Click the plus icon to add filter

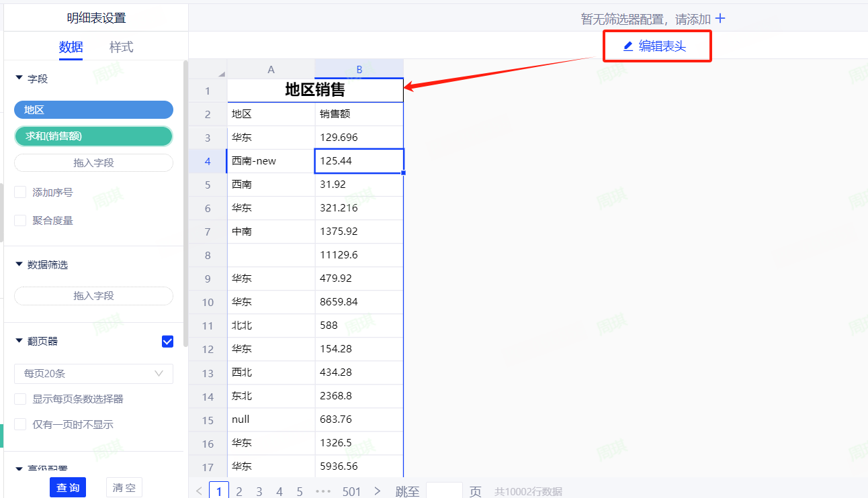point(720,19)
